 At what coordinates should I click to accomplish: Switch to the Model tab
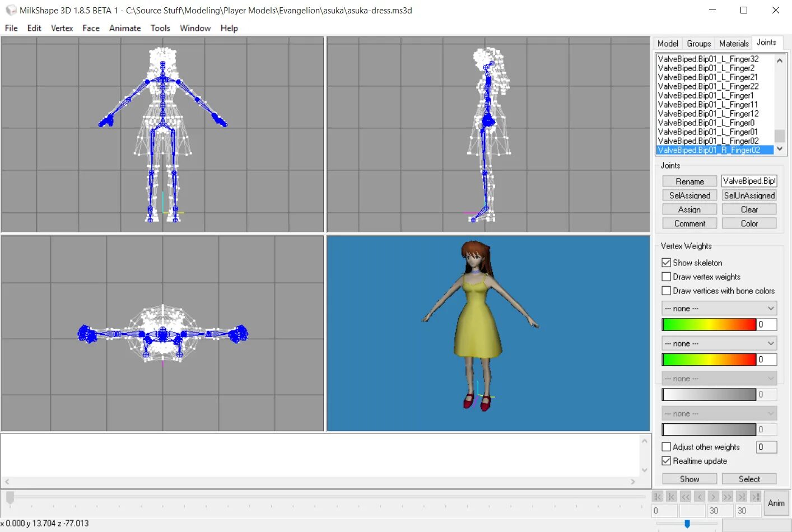tap(668, 43)
